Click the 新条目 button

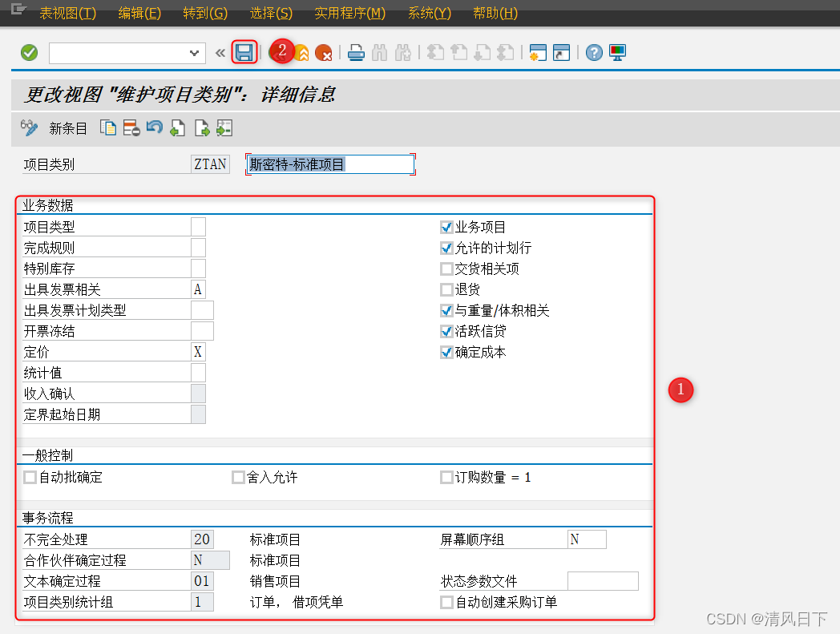pyautogui.click(x=68, y=127)
